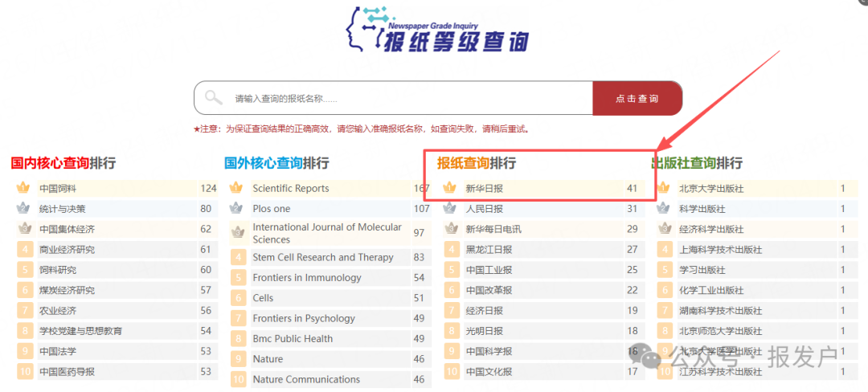The height and width of the screenshot is (392, 868).
Task: Open Frontiers in Psychology entry
Action: click(304, 318)
